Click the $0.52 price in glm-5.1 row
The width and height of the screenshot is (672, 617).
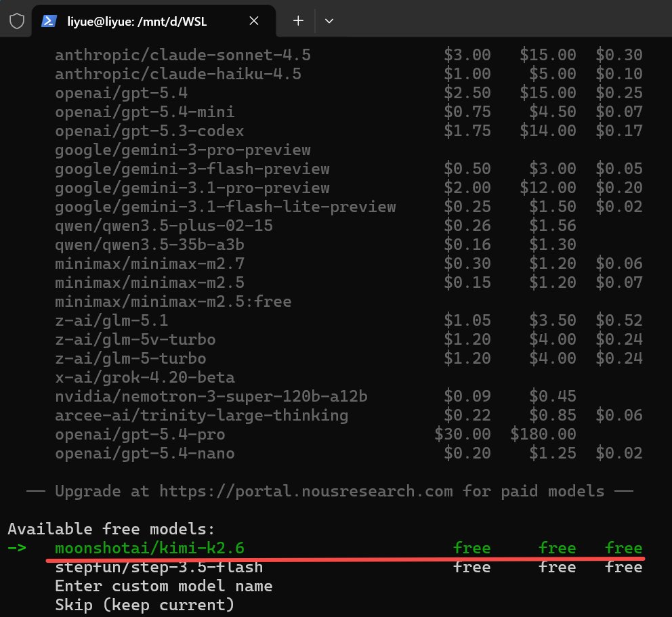tap(619, 320)
